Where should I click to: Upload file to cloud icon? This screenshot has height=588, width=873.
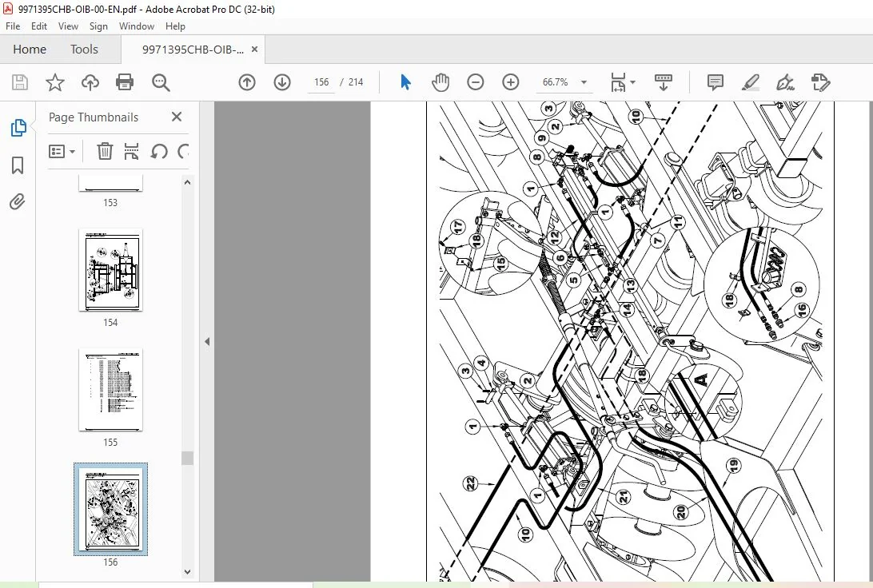[x=90, y=82]
